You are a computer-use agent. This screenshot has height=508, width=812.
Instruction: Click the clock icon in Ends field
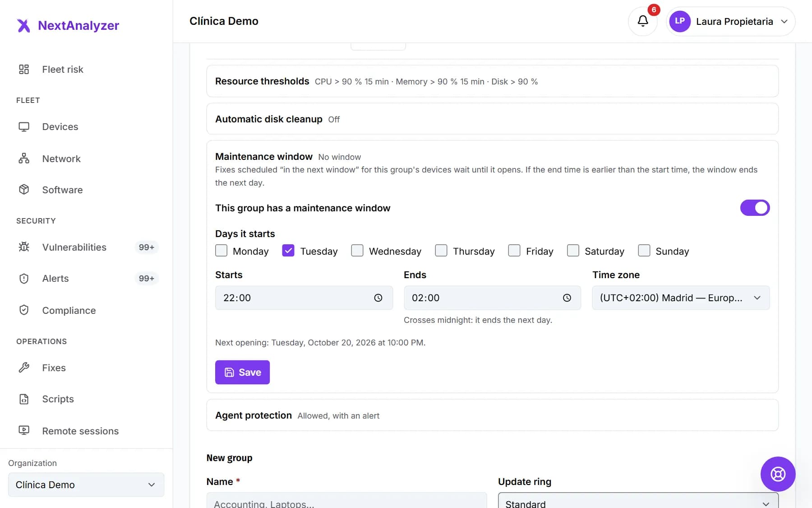[x=567, y=298]
